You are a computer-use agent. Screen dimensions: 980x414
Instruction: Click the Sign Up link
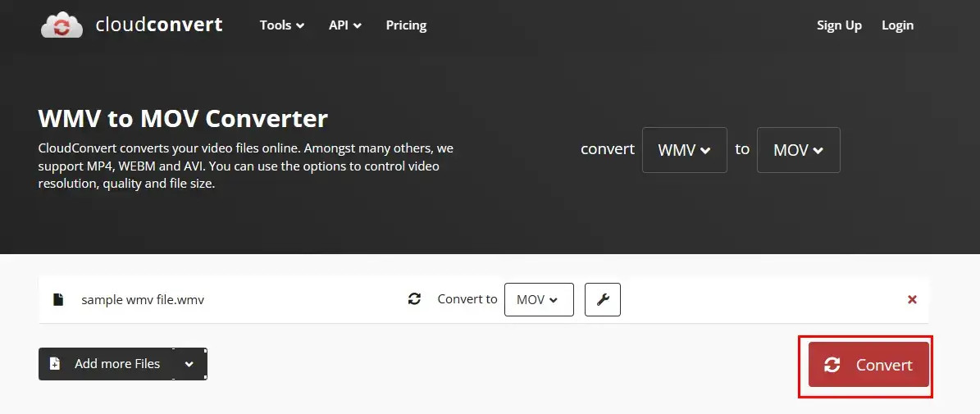tap(839, 25)
